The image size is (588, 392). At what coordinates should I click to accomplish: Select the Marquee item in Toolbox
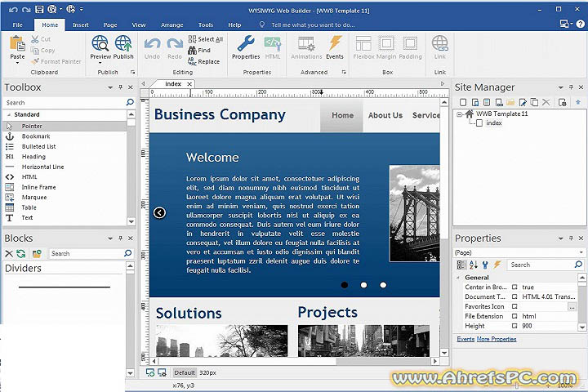[34, 198]
